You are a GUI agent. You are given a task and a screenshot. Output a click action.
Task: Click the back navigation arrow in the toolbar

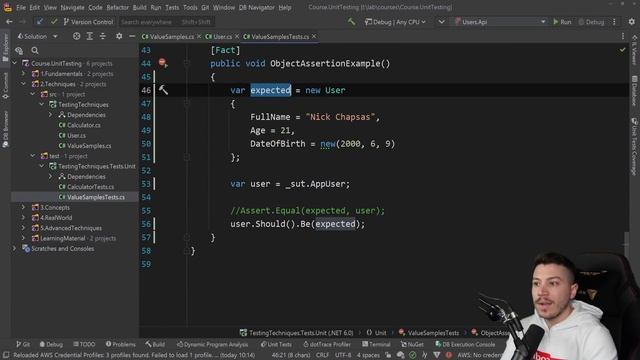[9, 22]
